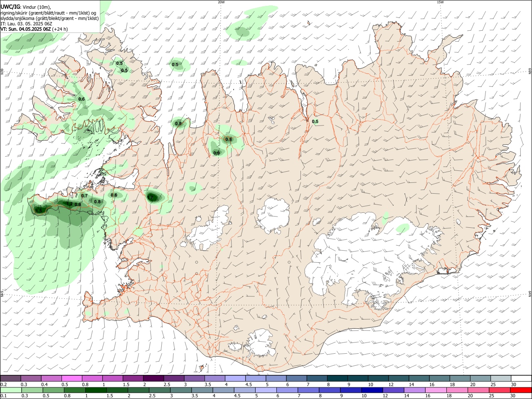
Task: Pick the darkest green swatch labeled 1 in the lower legend
Action: pyautogui.click(x=96, y=390)
